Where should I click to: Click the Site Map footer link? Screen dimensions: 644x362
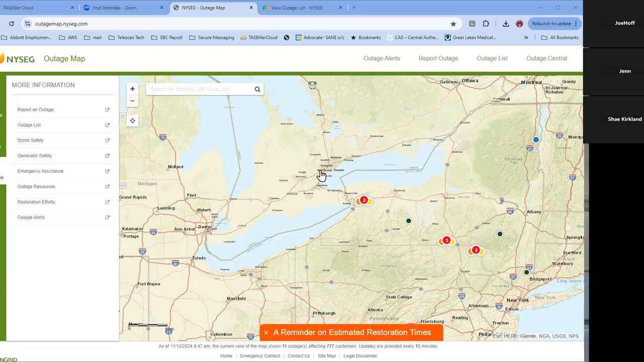click(x=327, y=356)
